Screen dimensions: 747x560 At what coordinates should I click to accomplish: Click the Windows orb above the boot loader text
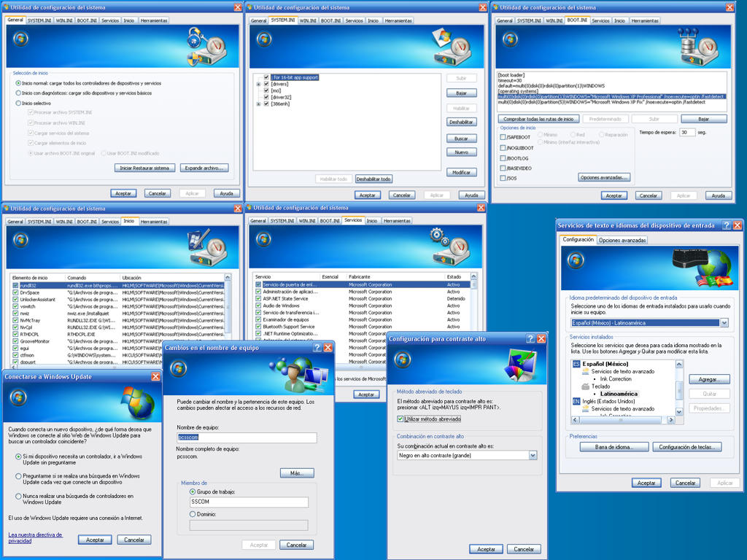[x=510, y=39]
